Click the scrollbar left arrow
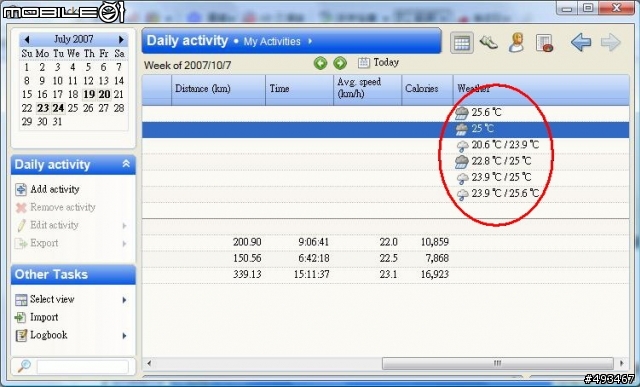This screenshot has height=387, width=640. [149, 363]
